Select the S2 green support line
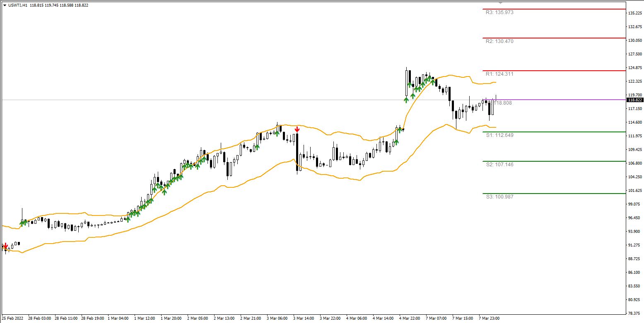The image size is (644, 323). 554,161
